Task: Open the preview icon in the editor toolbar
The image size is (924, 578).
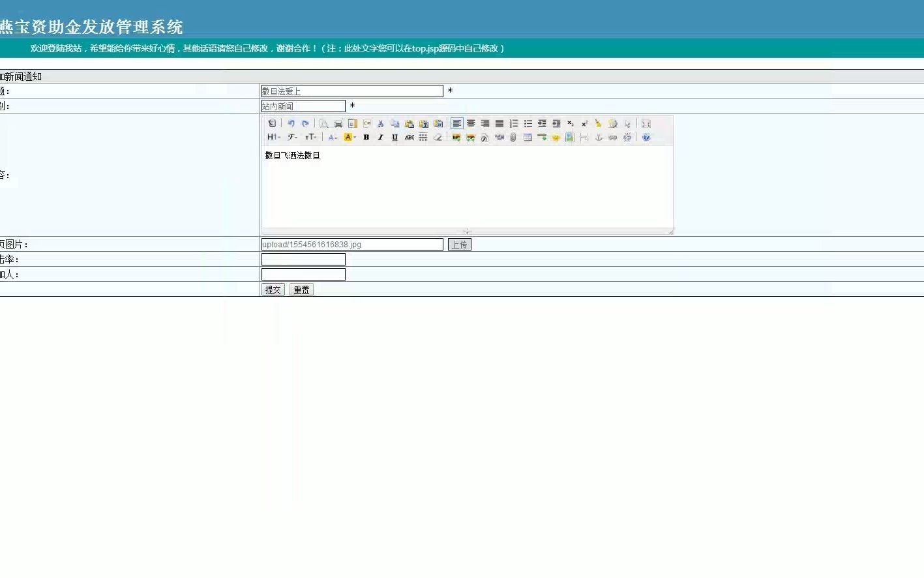Action: 323,123
